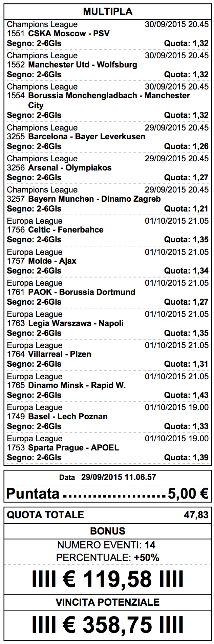Screen dimensions: 214x644
Task: Select the Manchester Utd - Wolfsburg match
Action: tap(83, 65)
